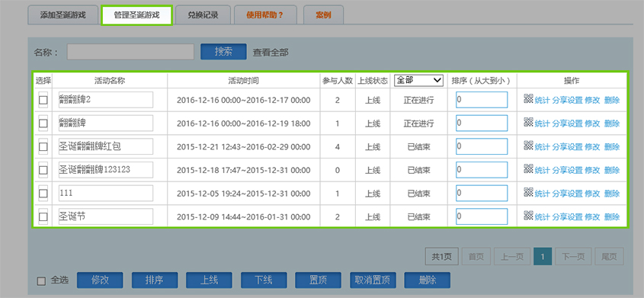This screenshot has width=644, height=298.
Task: Click 修改 in the 111 row
Action: point(592,194)
